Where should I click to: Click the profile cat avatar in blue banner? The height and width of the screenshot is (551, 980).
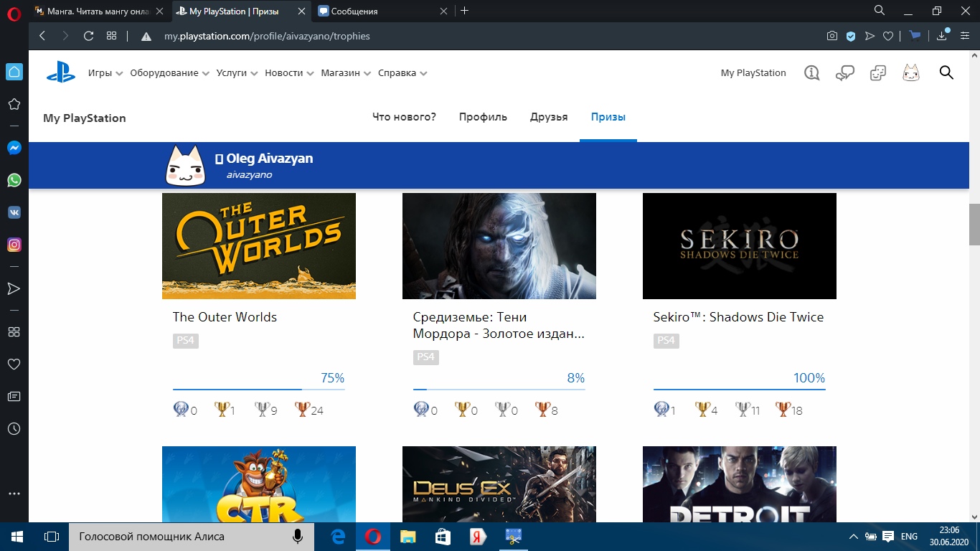[187, 164]
